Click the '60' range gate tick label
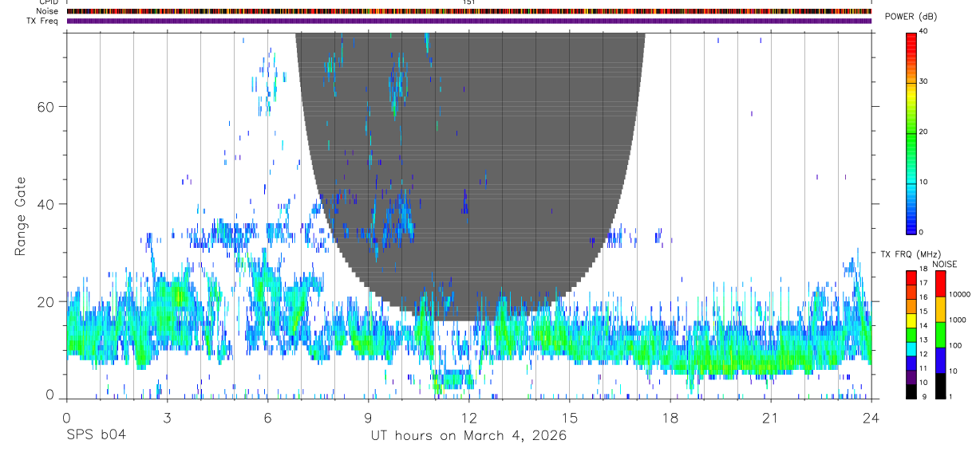This screenshot has height=452, width=980. 45,107
